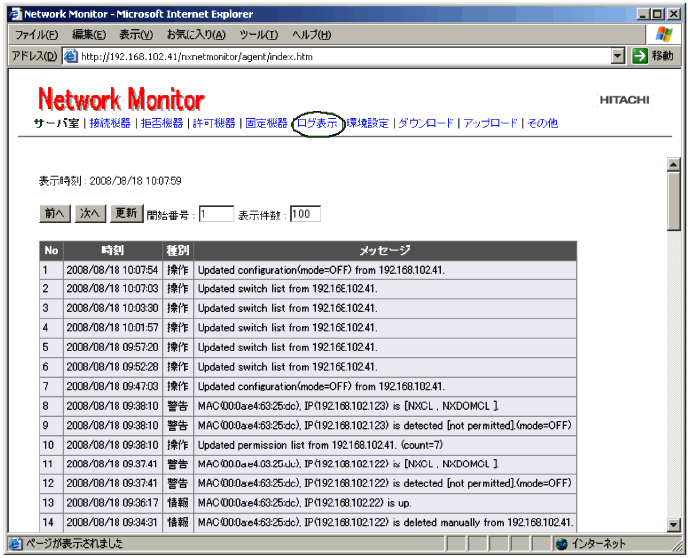
Task: Click the Windows flag logo
Action: tap(663, 35)
